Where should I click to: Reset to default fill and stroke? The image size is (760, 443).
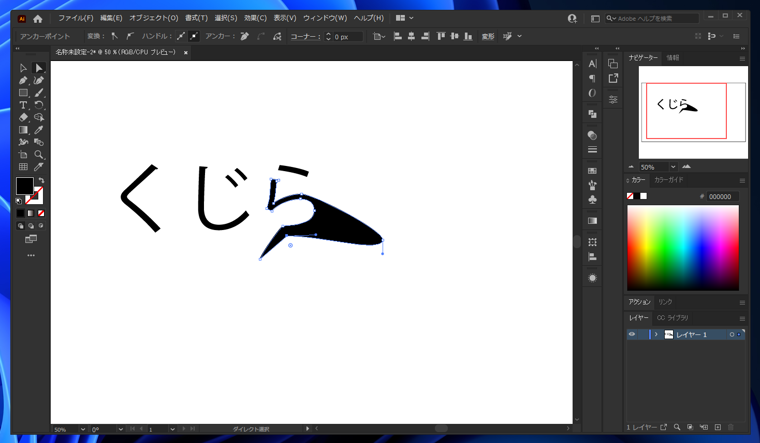click(x=19, y=201)
